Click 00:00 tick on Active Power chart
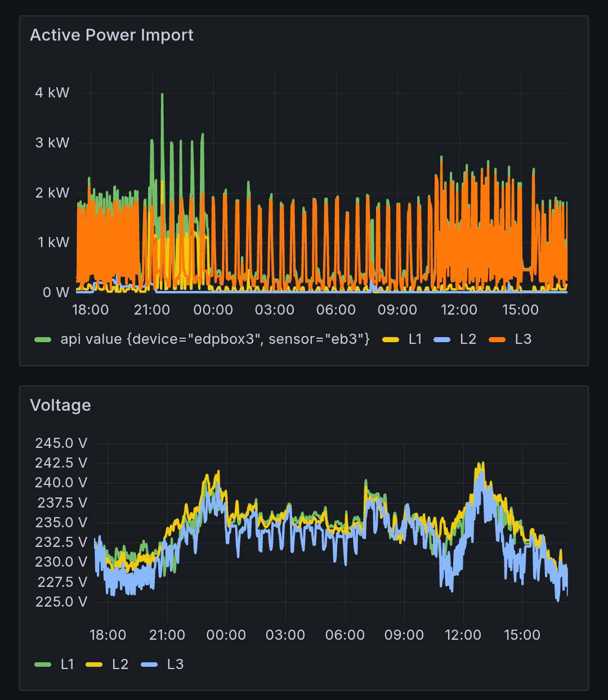The width and height of the screenshot is (608, 700). [x=213, y=310]
